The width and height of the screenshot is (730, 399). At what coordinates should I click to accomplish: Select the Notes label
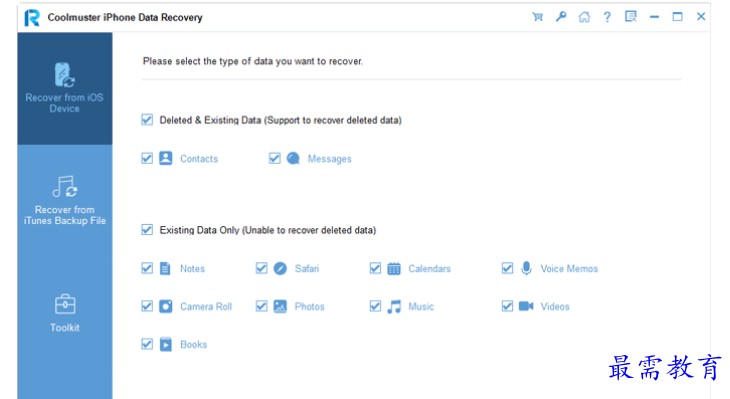click(192, 269)
